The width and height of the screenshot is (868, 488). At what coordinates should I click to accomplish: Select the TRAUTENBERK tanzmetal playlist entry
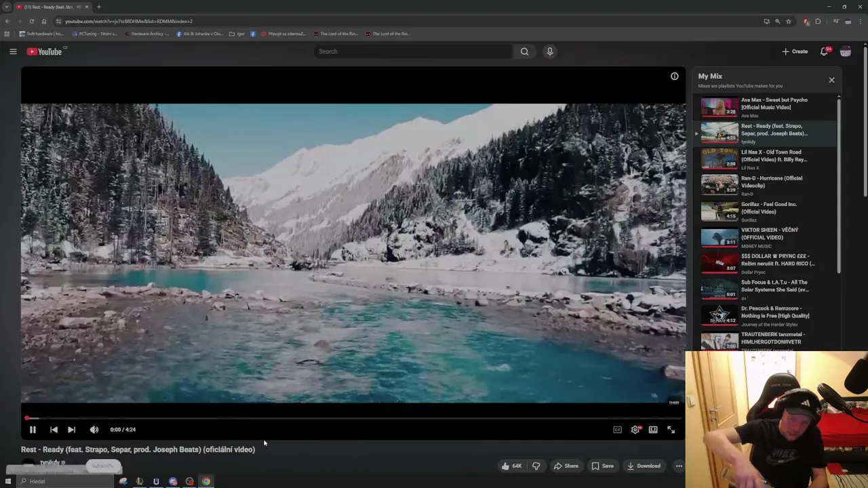tap(765, 340)
